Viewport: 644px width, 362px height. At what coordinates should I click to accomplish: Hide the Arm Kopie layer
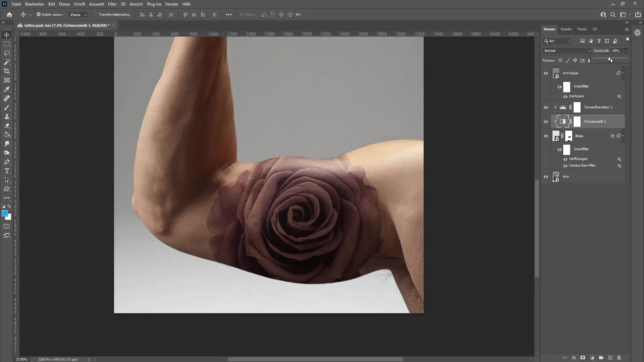tap(546, 73)
